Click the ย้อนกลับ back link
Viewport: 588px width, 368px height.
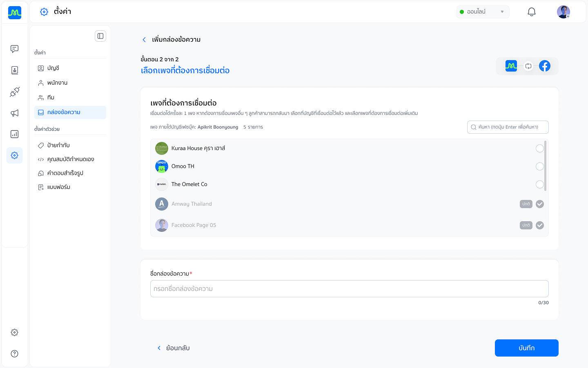(x=174, y=348)
